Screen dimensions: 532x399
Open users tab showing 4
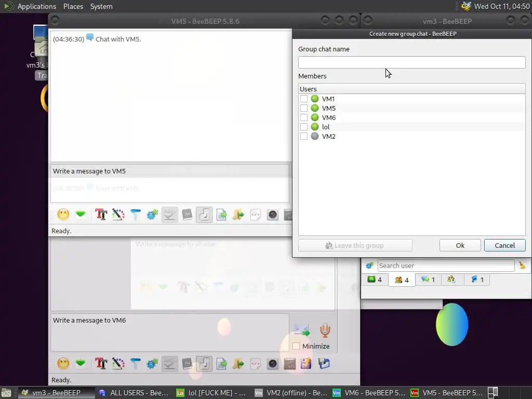[x=402, y=280]
